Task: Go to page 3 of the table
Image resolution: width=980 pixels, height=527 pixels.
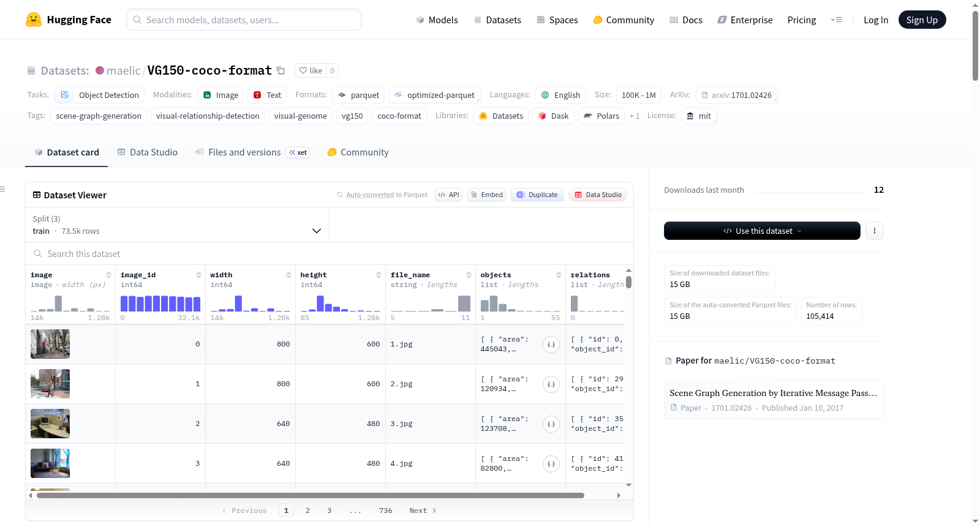Action: pos(329,510)
